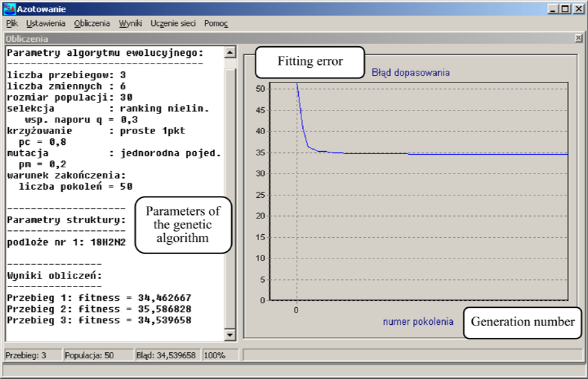Open the Uczenie sieci menu

[x=173, y=24]
